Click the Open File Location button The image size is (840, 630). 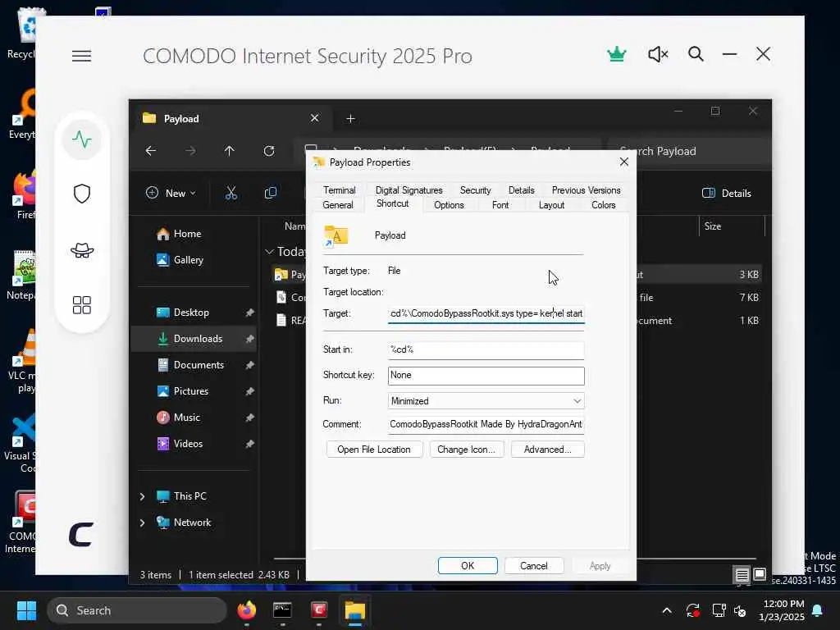pyautogui.click(x=374, y=450)
